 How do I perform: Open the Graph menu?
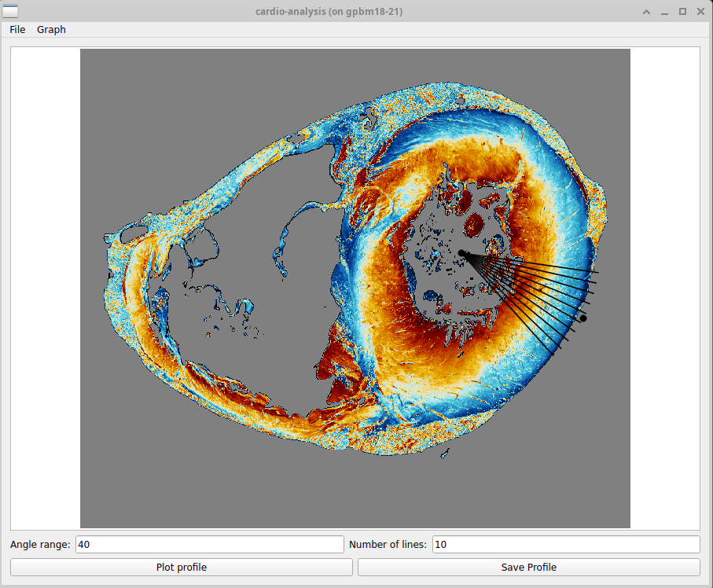coord(51,29)
